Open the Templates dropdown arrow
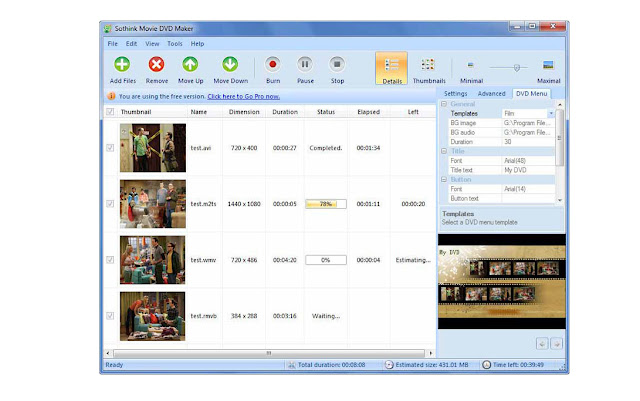This screenshot has width=640, height=401. (x=551, y=113)
